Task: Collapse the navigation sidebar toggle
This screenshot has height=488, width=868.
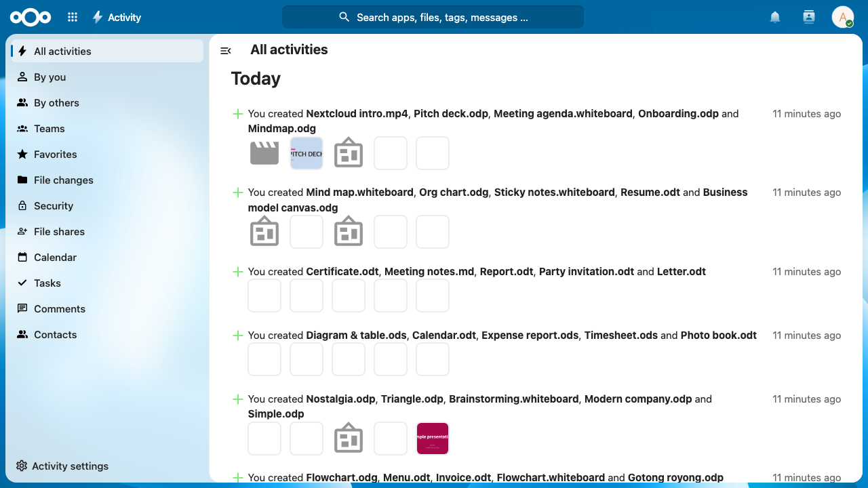Action: (226, 51)
